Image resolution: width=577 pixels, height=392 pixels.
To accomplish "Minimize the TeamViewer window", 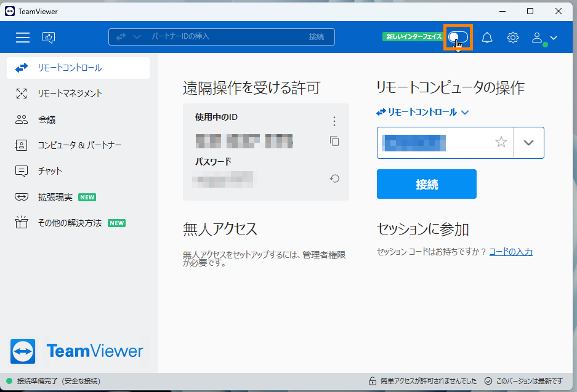I will 502,12.
